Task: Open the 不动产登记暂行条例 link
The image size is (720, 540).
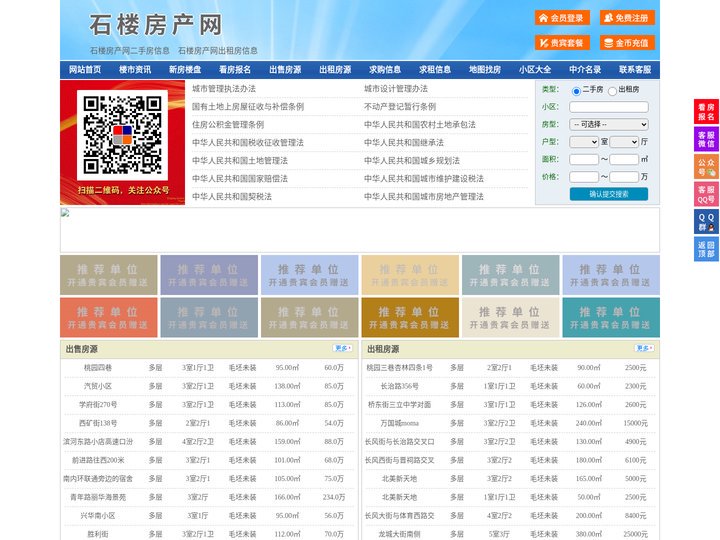Action: [400, 107]
